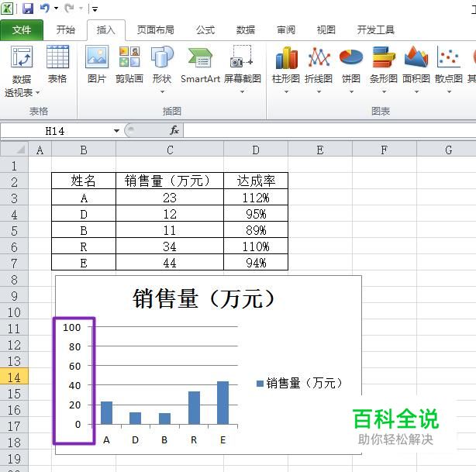Screen dimensions: 476x472
Task: Insert a line chart (折线图)
Action: 319,69
